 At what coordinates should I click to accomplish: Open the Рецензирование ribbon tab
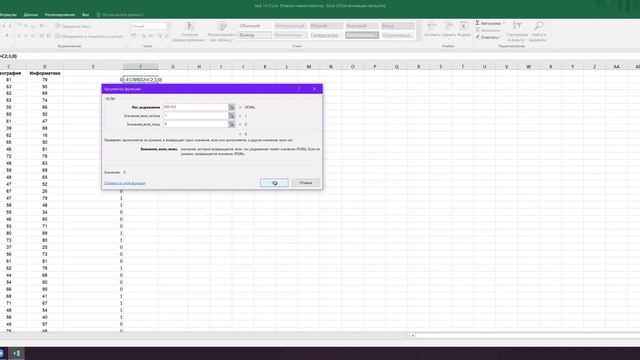tap(60, 15)
